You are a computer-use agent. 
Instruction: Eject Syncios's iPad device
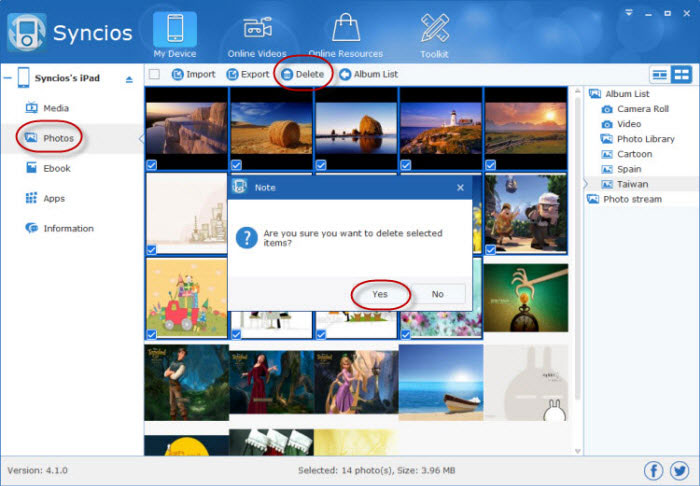129,79
